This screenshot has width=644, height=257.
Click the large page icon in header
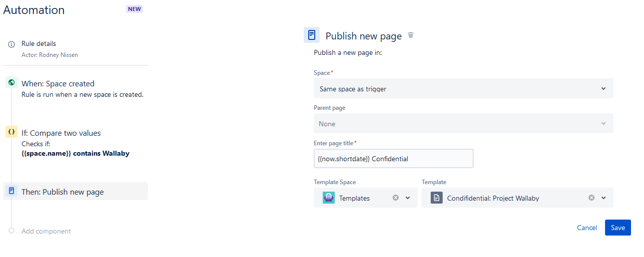pos(312,35)
